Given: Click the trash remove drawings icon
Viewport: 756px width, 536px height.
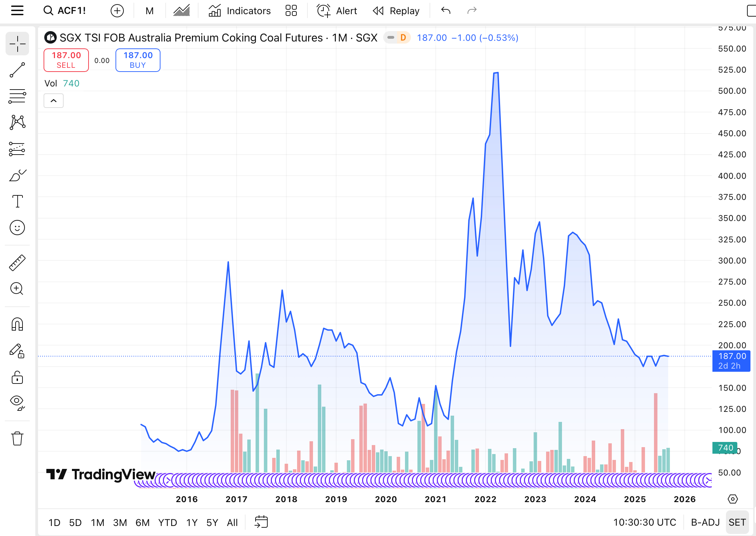Looking at the screenshot, I should coord(17,438).
